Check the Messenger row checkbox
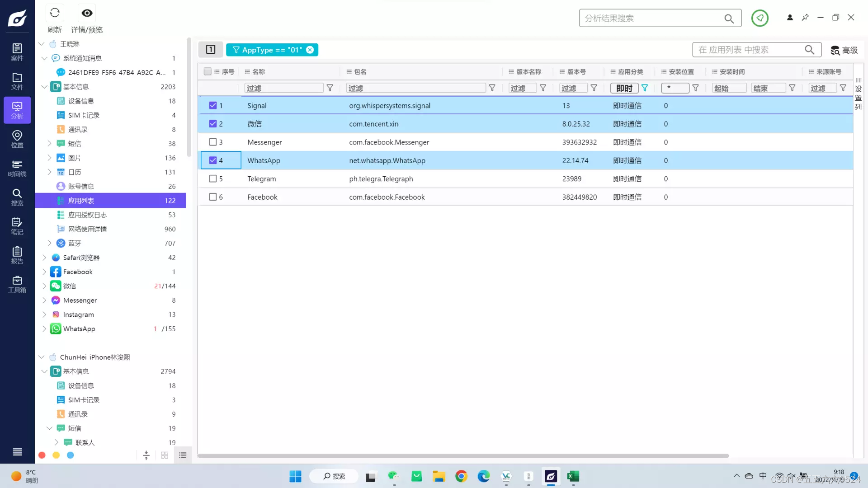868x488 pixels. [x=213, y=142]
